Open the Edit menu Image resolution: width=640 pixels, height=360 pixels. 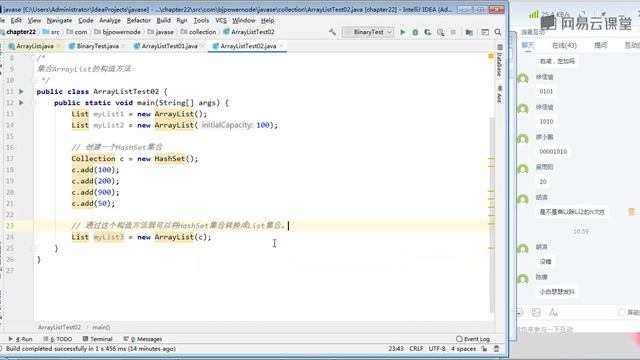[x=16, y=20]
